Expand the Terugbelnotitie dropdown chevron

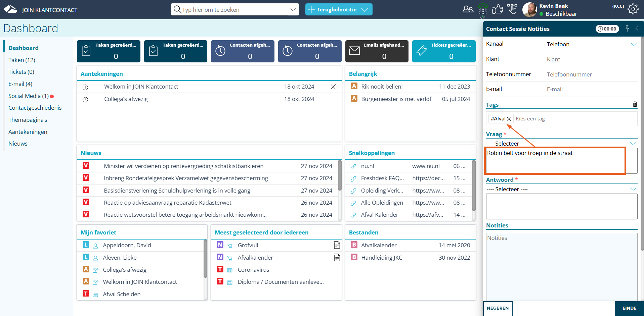[365, 10]
